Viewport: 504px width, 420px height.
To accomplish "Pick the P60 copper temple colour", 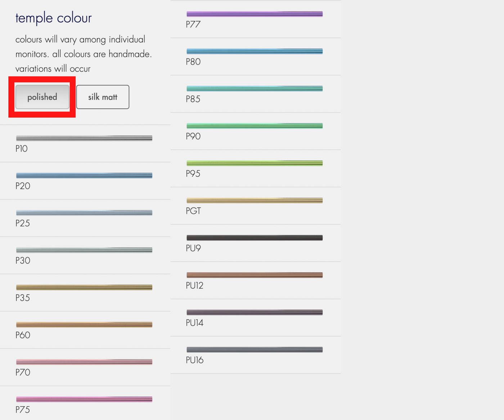I will [84, 325].
